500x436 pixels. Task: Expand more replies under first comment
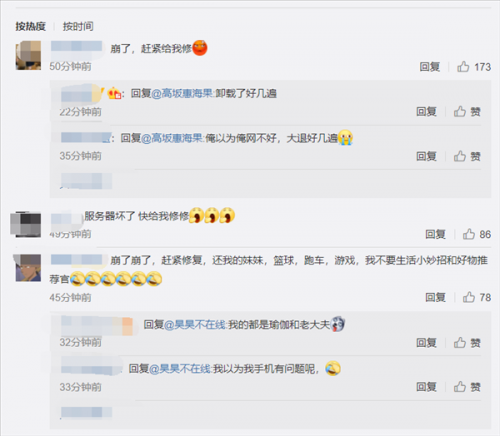[86, 181]
